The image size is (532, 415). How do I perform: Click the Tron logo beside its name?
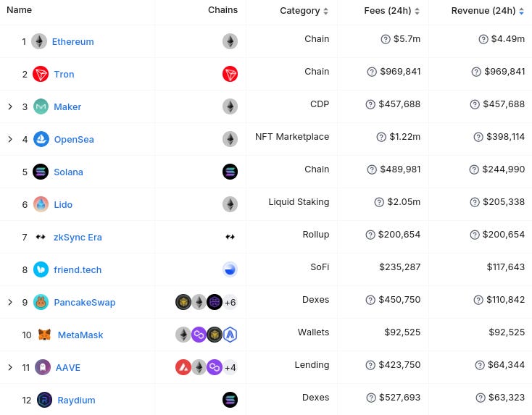pos(41,74)
